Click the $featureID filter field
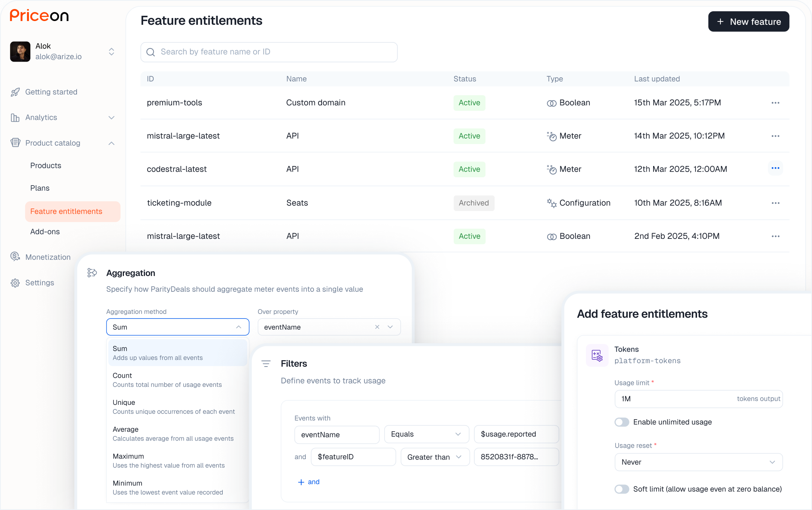 tap(353, 457)
